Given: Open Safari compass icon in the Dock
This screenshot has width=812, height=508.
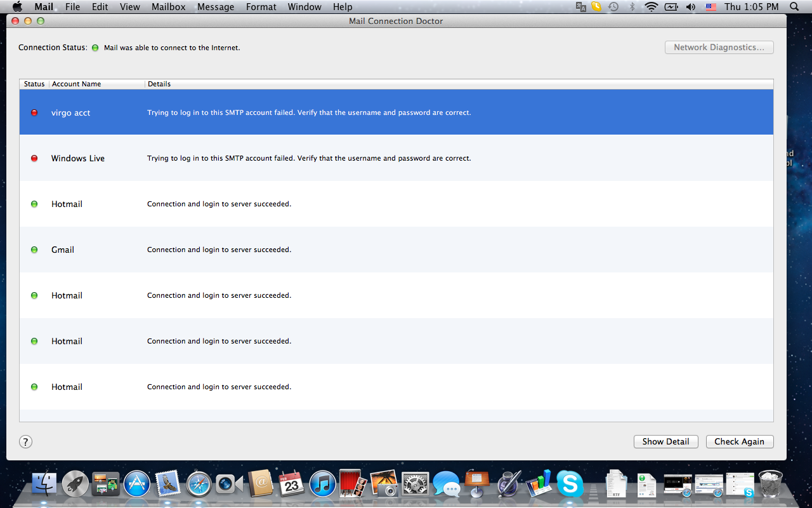Looking at the screenshot, I should point(199,485).
